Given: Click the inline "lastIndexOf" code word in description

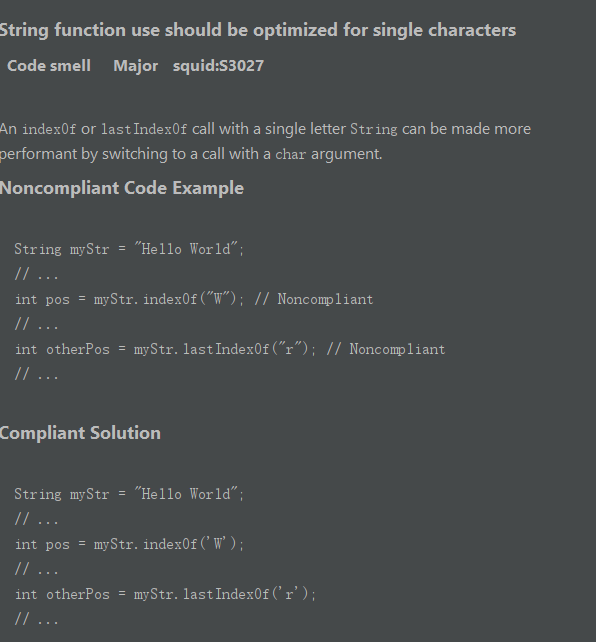Looking at the screenshot, I should 144,129.
